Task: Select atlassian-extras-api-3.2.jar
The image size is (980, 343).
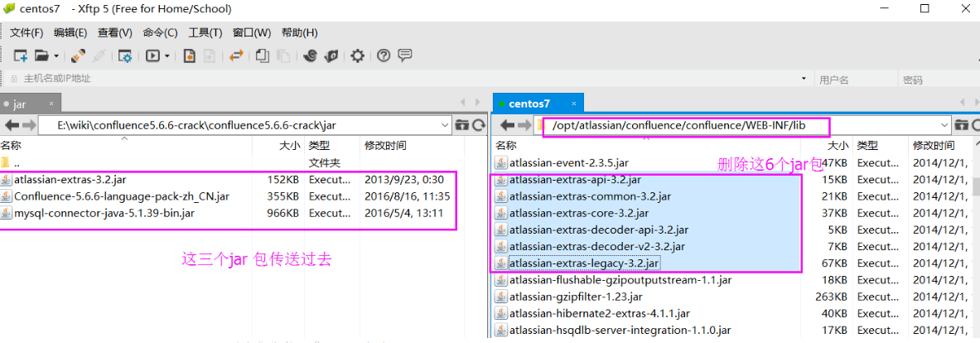Action: pyautogui.click(x=731, y=180)
